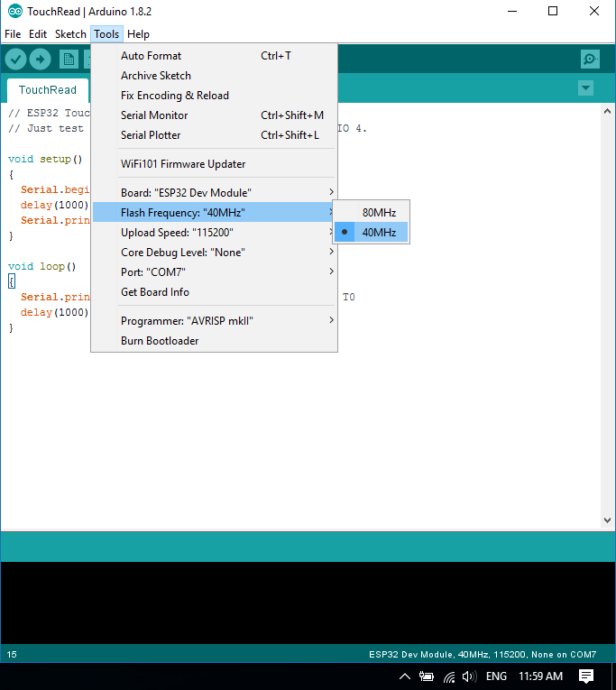Select the 40MHz flash frequency option
The image size is (616, 690).
[x=372, y=233]
